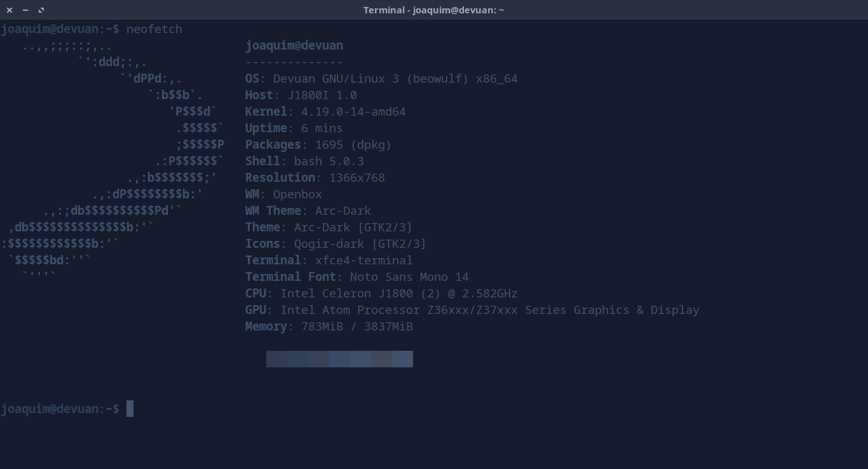Click the Kernel version 4.19.0-14-amd64 text

point(353,112)
